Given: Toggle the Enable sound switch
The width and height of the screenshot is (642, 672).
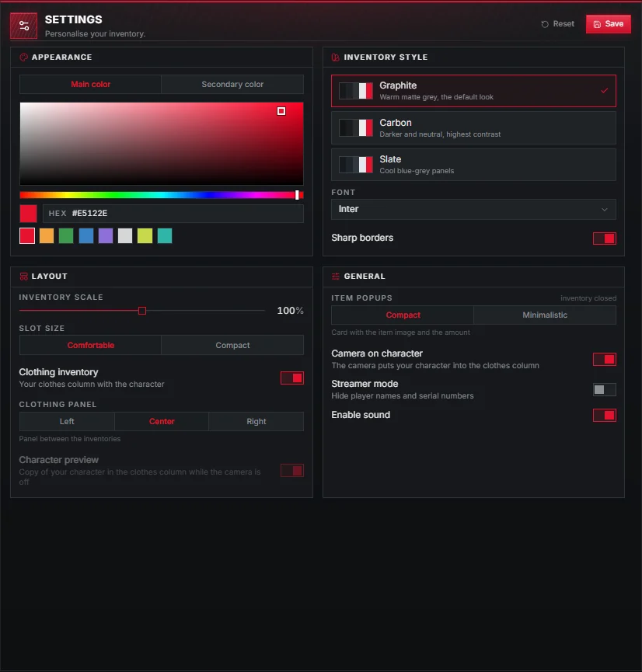Looking at the screenshot, I should pos(604,416).
